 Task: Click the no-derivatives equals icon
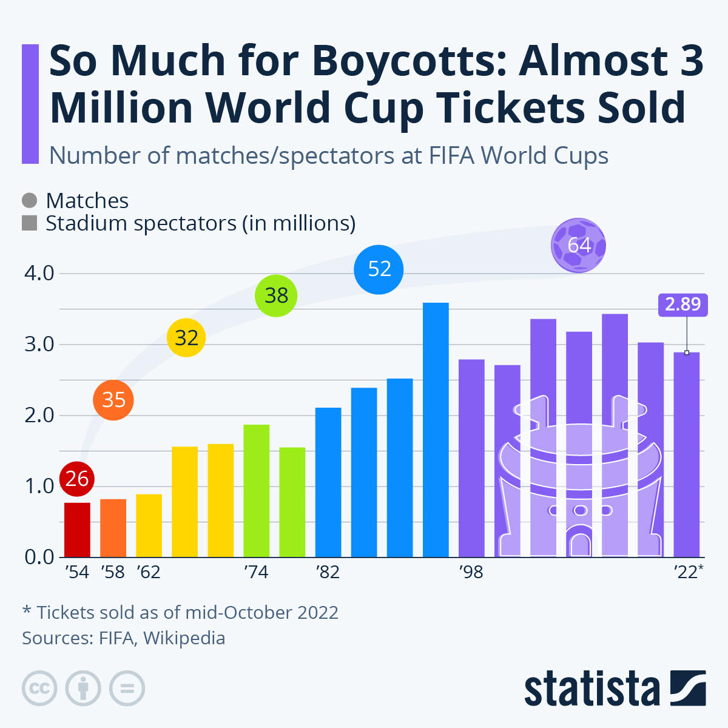coord(127,689)
